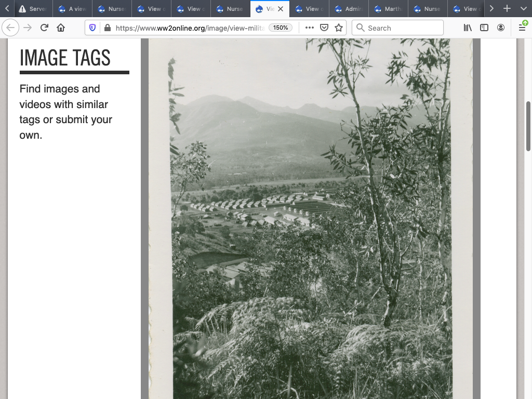This screenshot has height=399, width=532.
Task: Open the page actions three-dot menu
Action: click(x=310, y=28)
